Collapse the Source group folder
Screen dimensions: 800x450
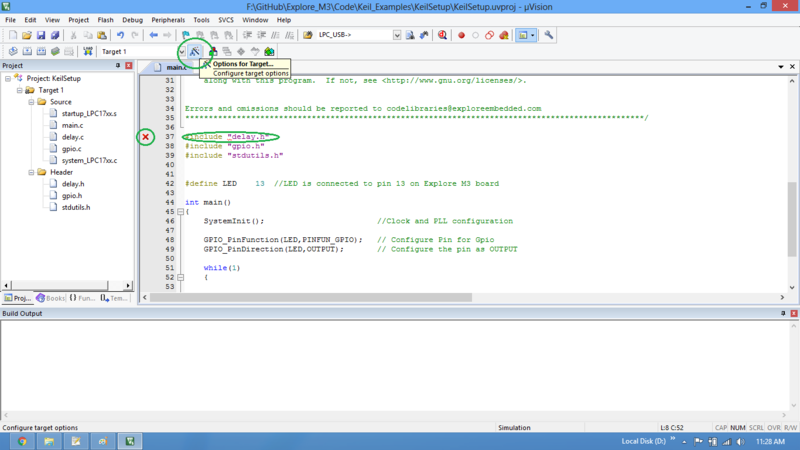tap(31, 102)
